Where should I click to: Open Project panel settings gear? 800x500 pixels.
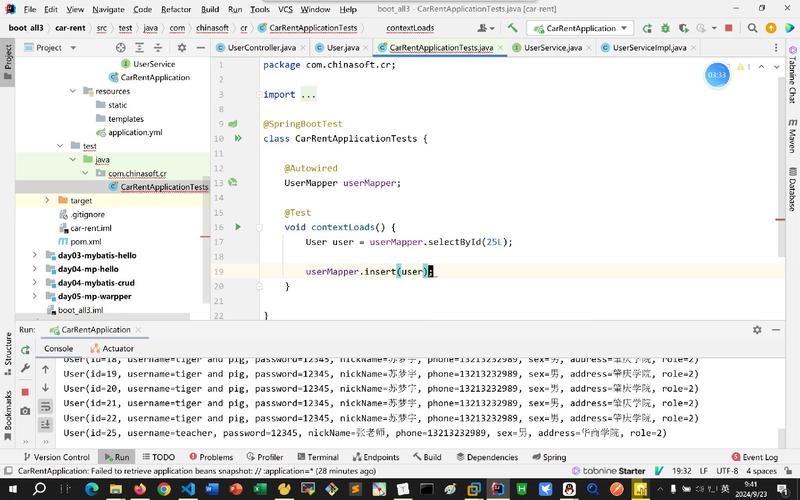pos(182,47)
